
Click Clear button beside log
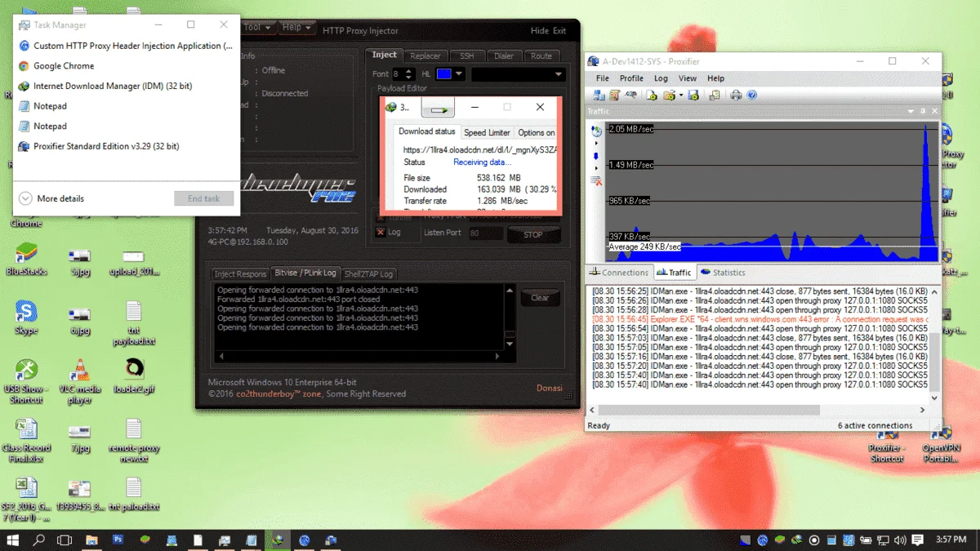(540, 298)
